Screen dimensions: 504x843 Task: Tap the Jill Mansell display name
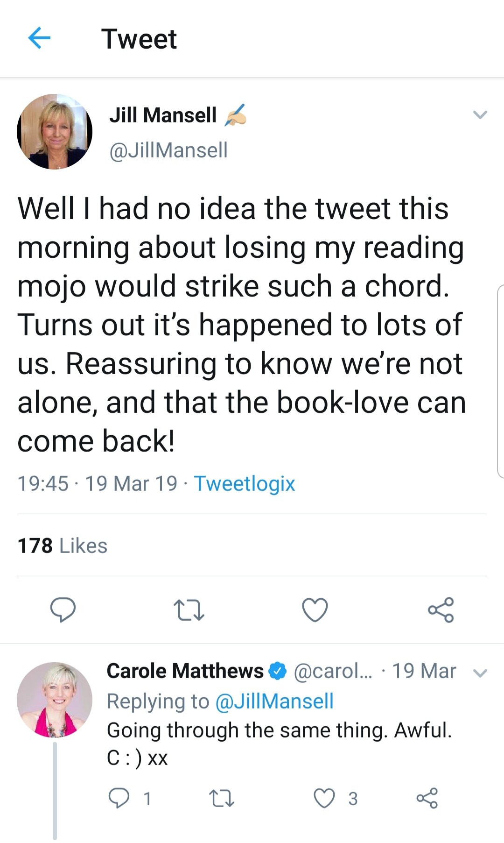click(163, 115)
